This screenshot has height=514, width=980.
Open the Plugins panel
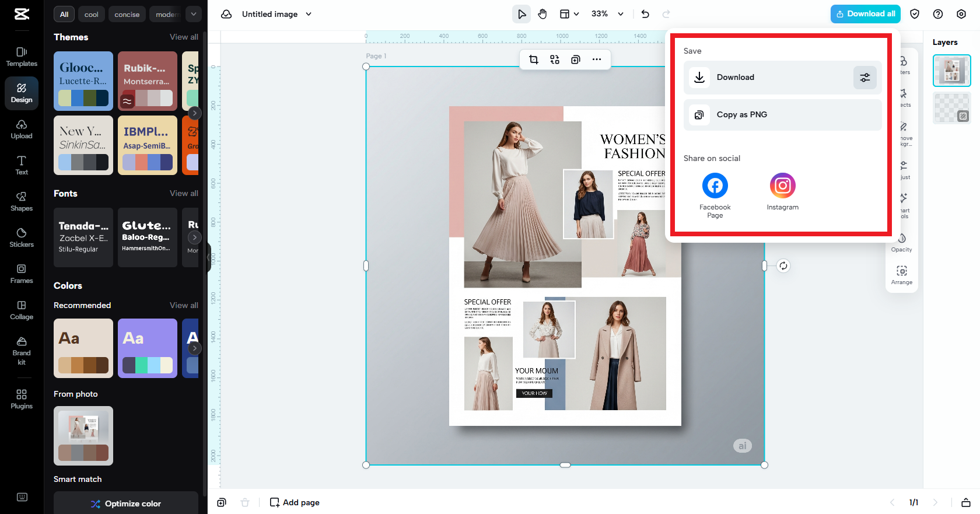(x=22, y=399)
